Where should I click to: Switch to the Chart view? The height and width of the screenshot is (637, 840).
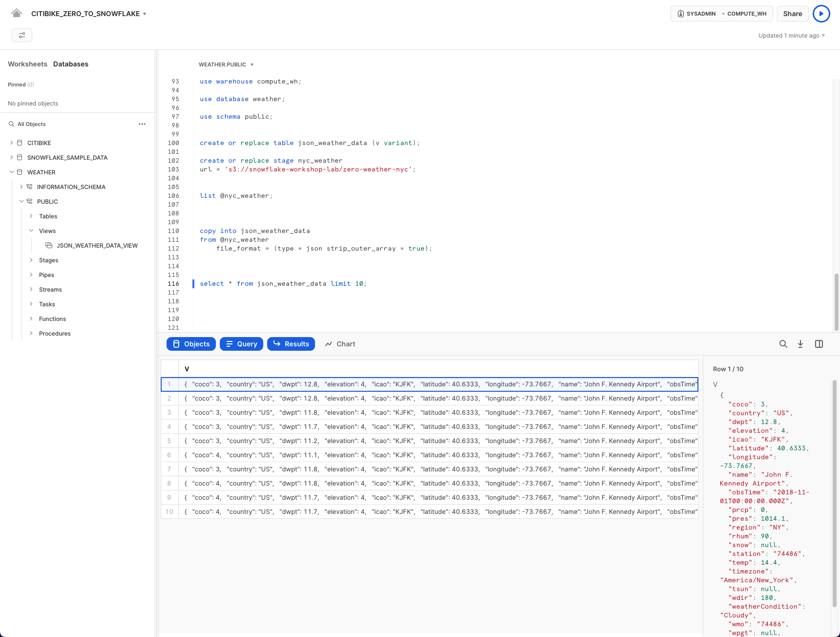click(x=340, y=344)
